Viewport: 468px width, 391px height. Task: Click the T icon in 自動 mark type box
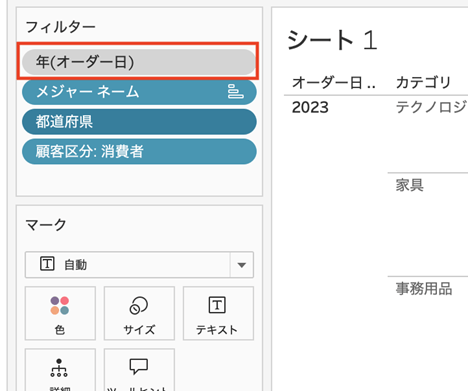(47, 264)
